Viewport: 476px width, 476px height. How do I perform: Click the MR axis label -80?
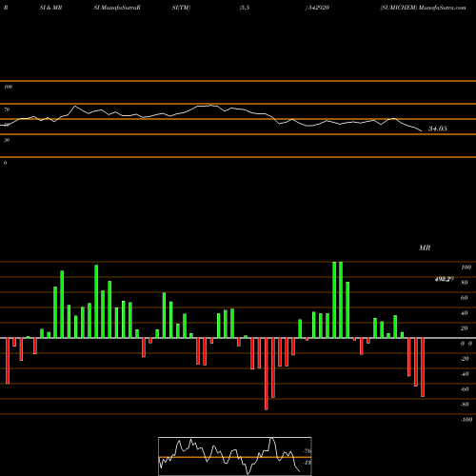[x=465, y=405]
